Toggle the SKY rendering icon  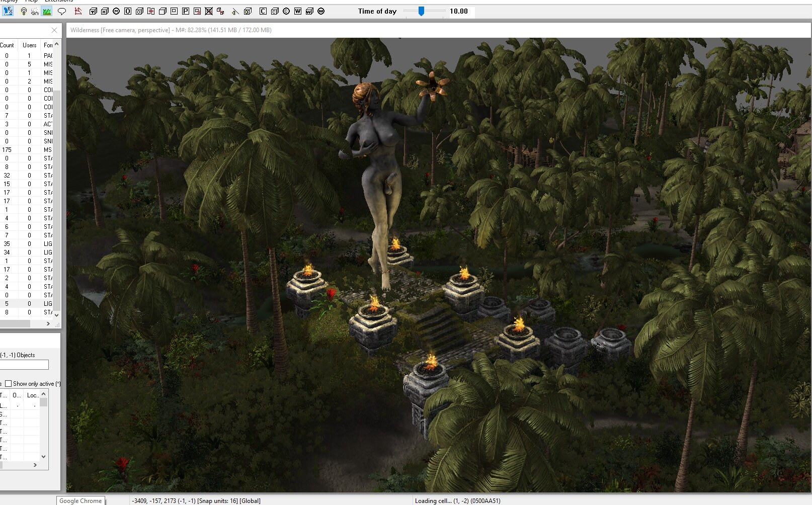(35, 11)
